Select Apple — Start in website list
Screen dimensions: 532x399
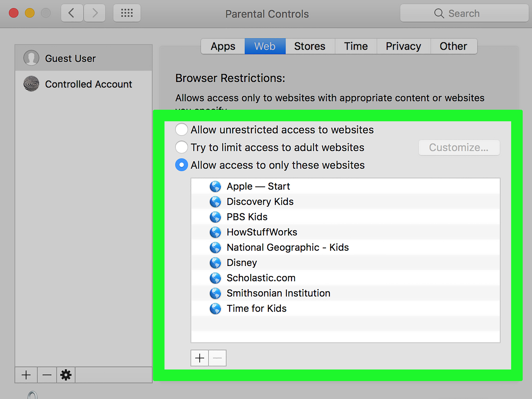tap(345, 186)
